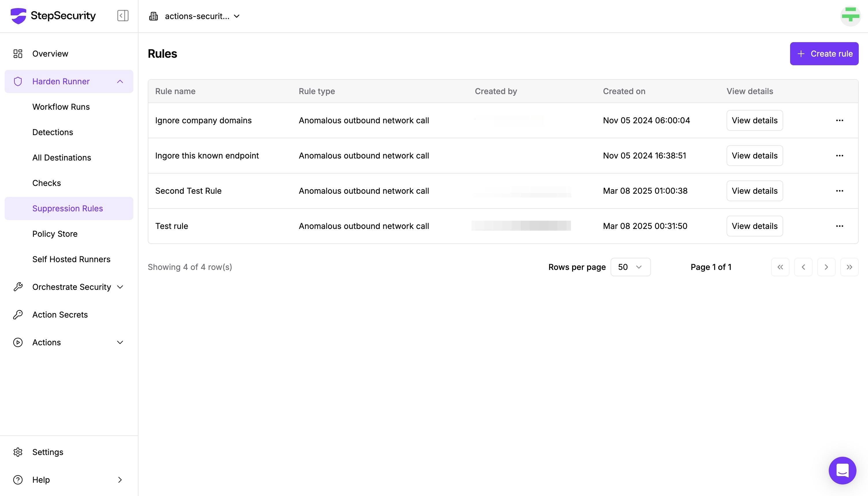View details for Test rule

755,226
